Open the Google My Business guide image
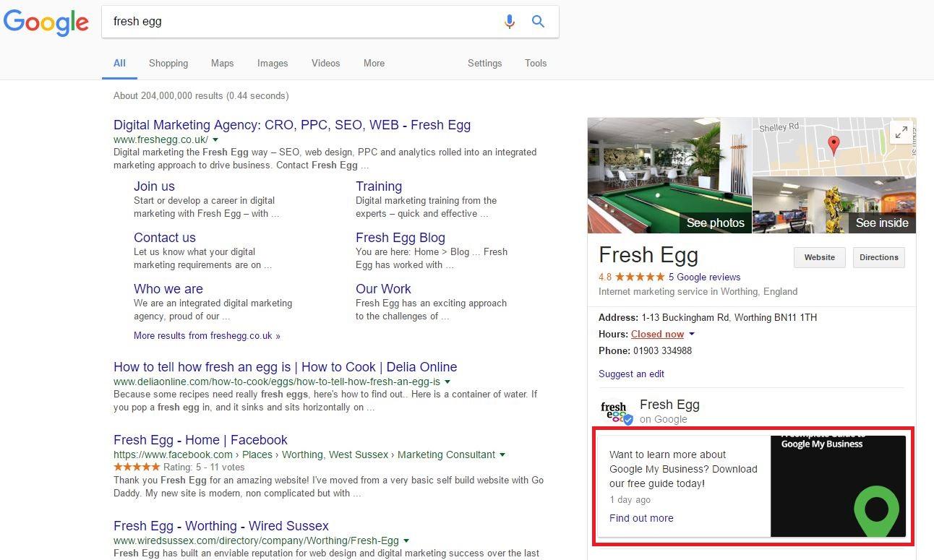Screen dimensions: 934x560 [838, 486]
